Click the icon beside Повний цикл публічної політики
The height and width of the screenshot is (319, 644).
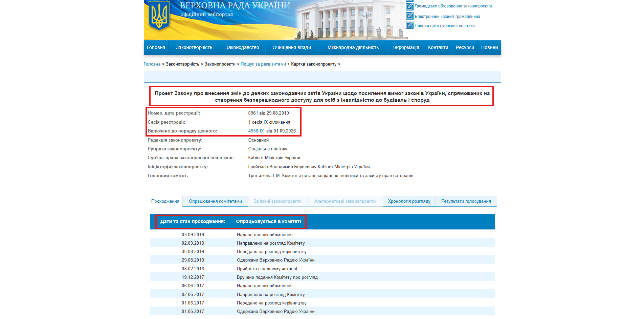coord(409,25)
